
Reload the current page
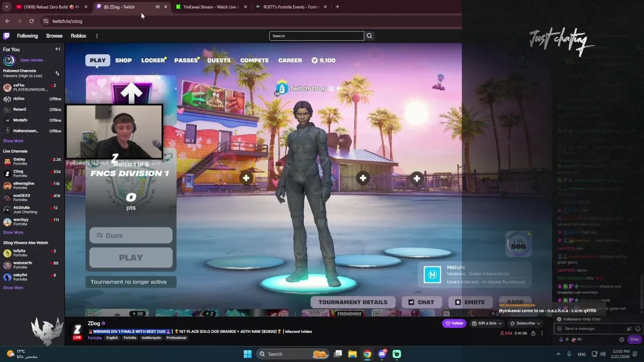31,21
